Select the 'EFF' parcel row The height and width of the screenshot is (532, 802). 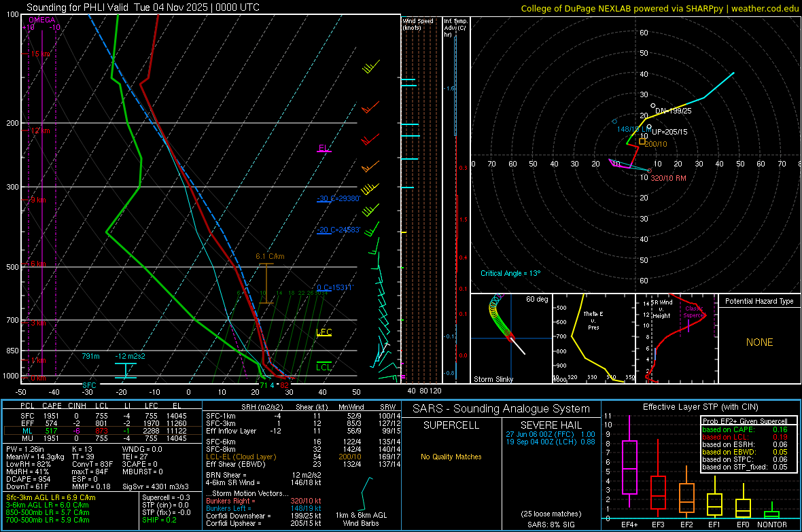(x=102, y=423)
